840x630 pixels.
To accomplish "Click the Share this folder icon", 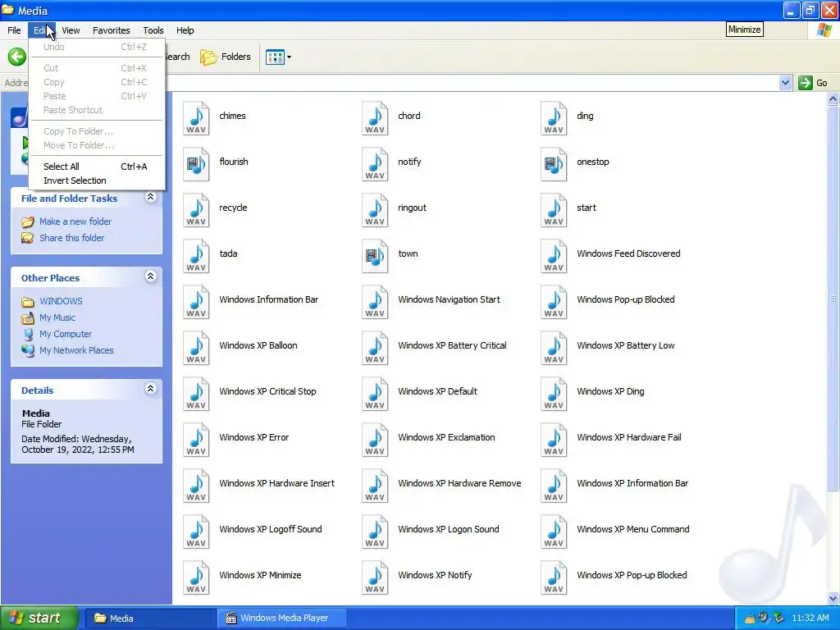I will tap(27, 238).
